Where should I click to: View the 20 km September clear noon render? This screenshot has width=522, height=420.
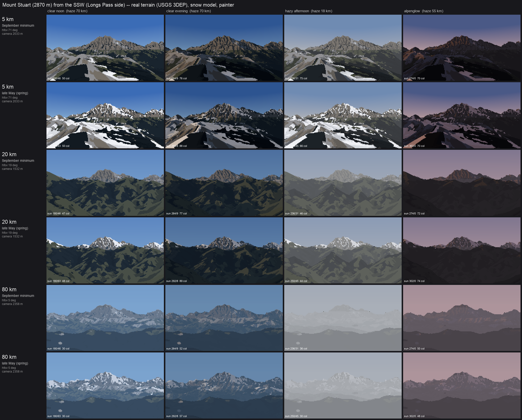pos(105,183)
